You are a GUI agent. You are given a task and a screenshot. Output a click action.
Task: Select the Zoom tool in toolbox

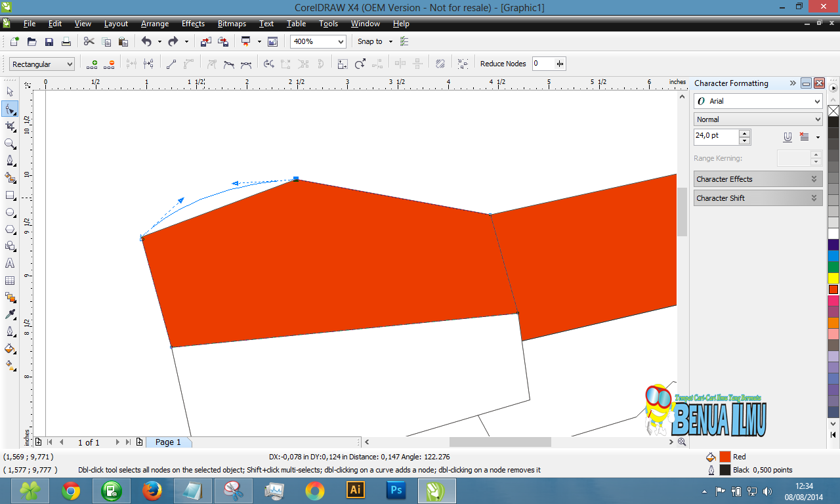coord(10,143)
